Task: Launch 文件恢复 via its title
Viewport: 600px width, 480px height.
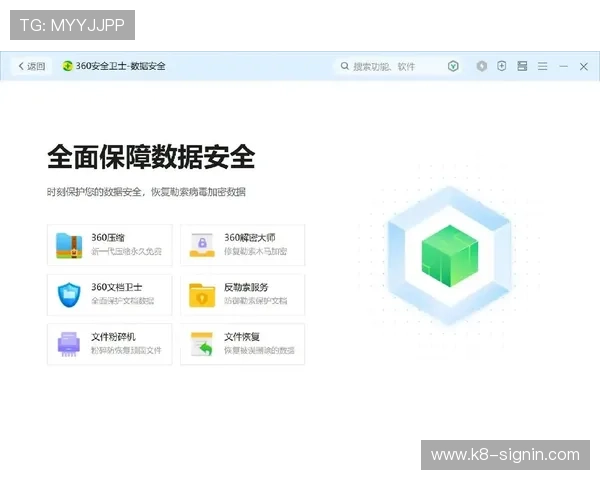Action: coord(242,337)
